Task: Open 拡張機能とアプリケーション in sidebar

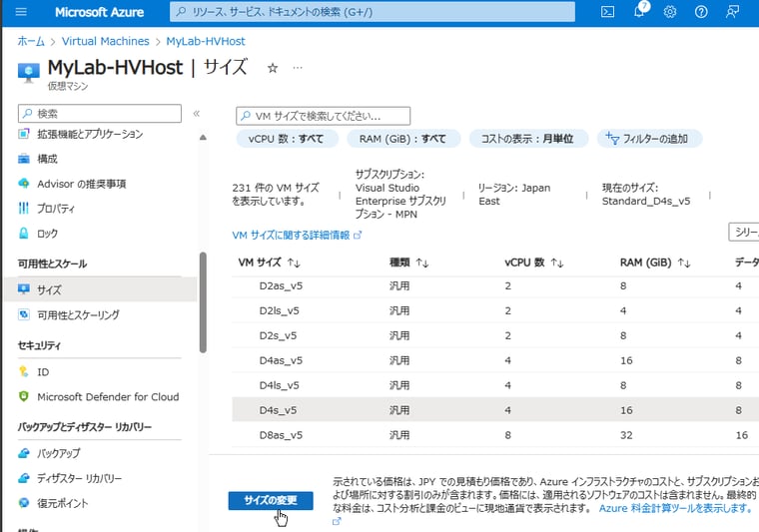Action: [90, 134]
